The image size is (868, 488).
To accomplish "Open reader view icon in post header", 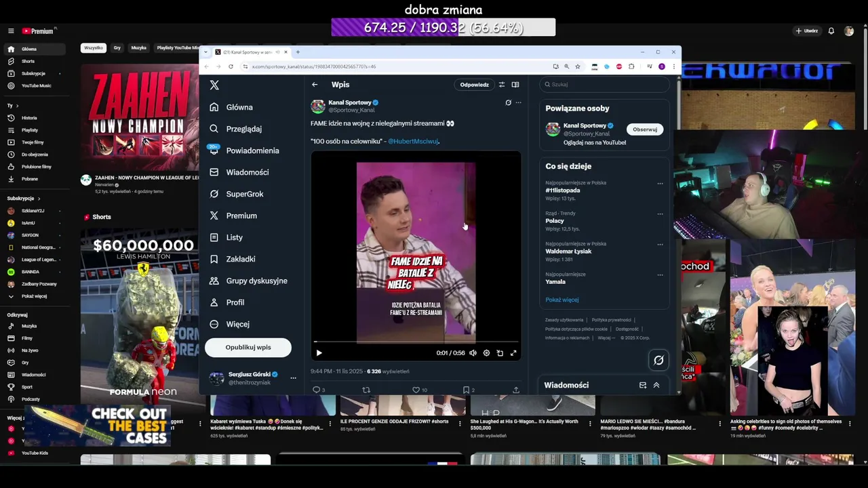I will click(515, 85).
